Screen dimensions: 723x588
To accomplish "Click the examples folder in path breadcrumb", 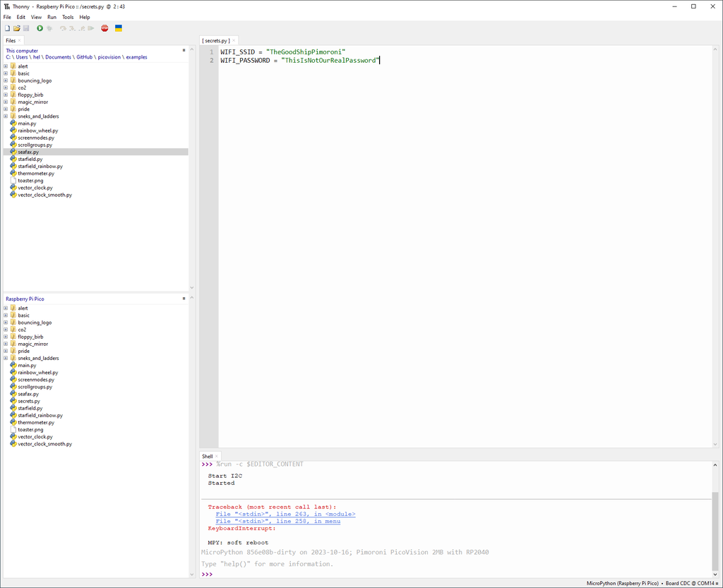I will 137,56.
